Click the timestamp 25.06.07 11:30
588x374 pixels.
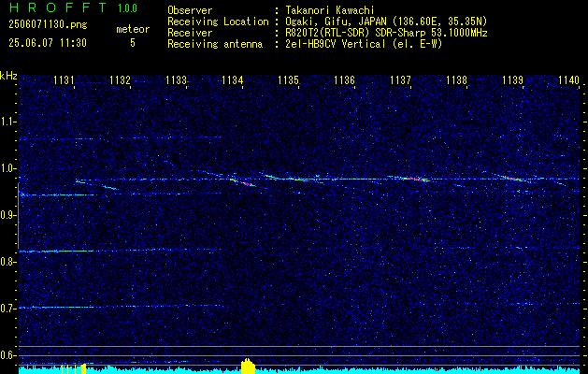click(x=48, y=43)
